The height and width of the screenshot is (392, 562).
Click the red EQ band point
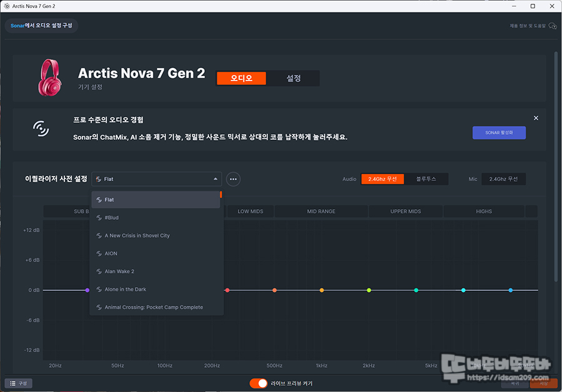227,290
